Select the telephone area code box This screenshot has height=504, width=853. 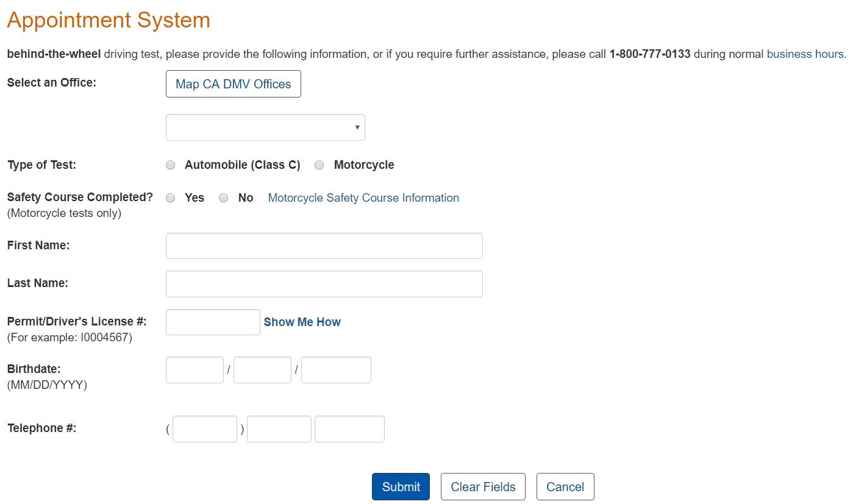tap(204, 428)
